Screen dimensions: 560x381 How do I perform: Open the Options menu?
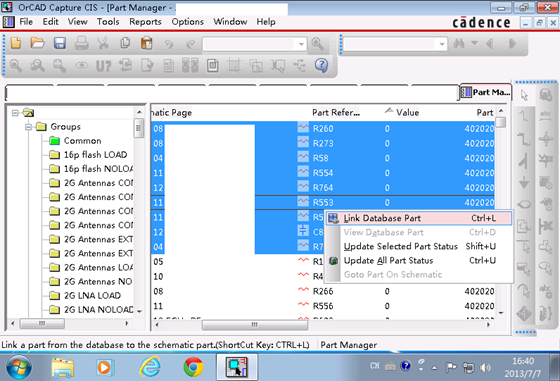tap(188, 22)
